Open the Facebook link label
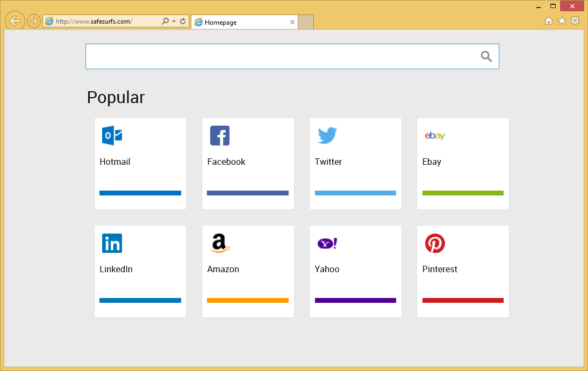This screenshot has width=588, height=371. pyautogui.click(x=226, y=162)
